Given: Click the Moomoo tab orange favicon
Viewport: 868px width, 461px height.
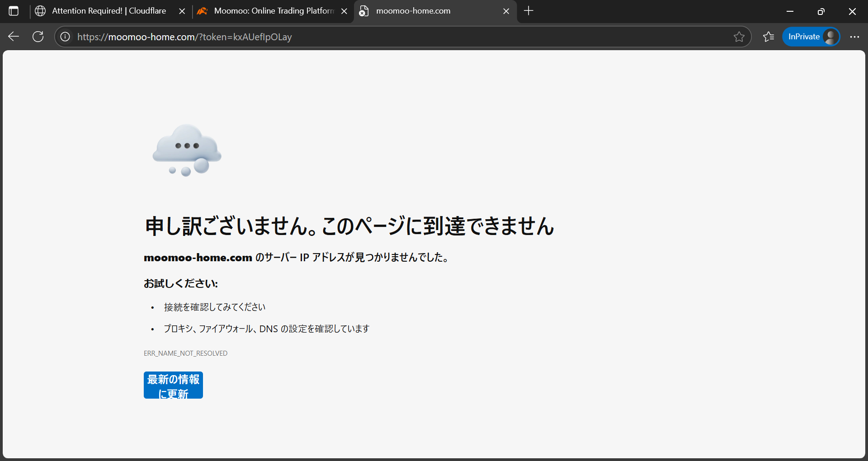Looking at the screenshot, I should [x=202, y=11].
